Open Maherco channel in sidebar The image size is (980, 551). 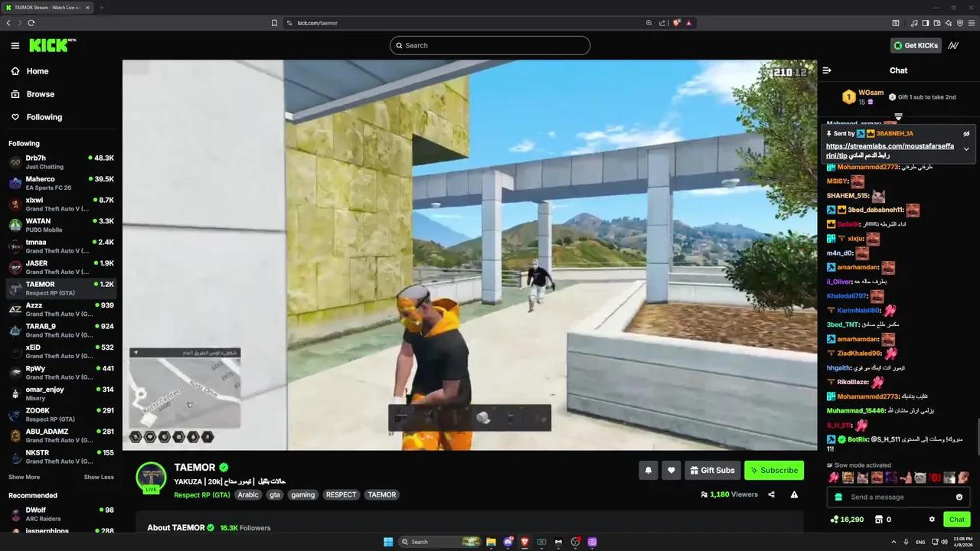point(61,184)
